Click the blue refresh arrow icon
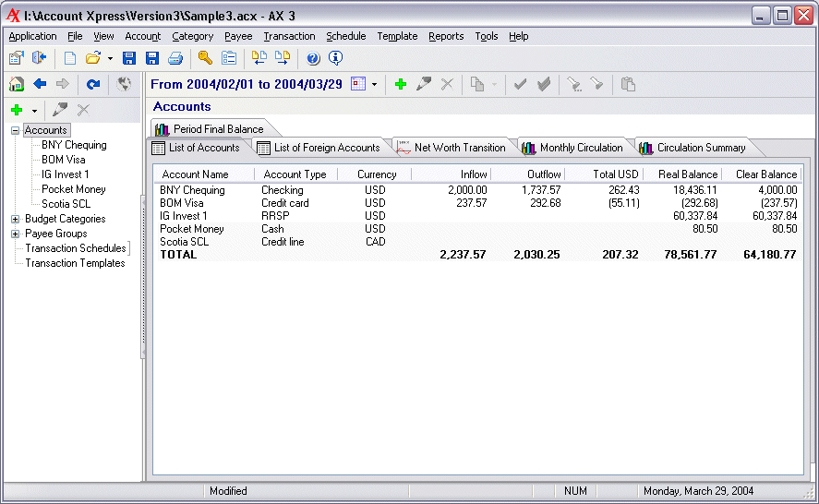The width and height of the screenshot is (819, 504). pos(92,84)
